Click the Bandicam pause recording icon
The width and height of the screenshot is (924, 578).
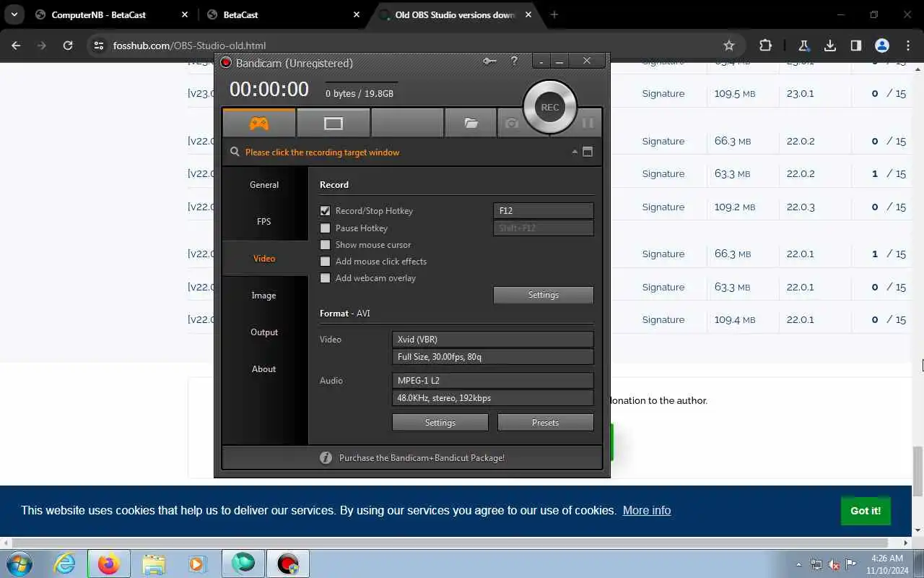[588, 124]
